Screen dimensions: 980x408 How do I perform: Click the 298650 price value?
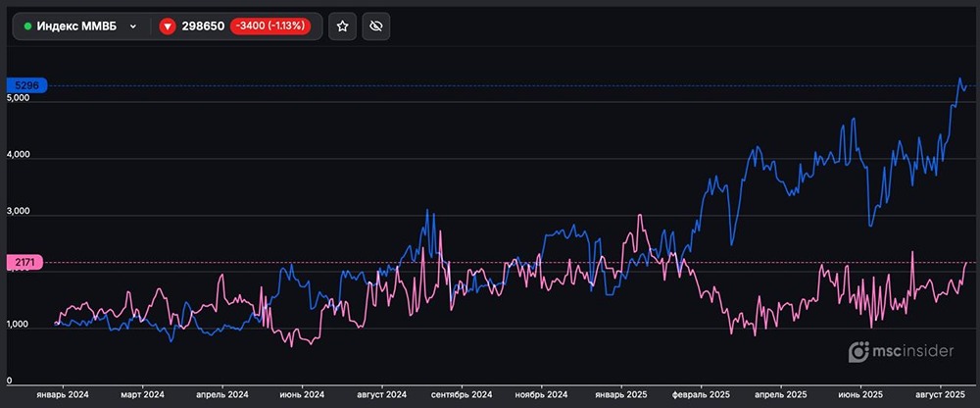click(x=202, y=26)
